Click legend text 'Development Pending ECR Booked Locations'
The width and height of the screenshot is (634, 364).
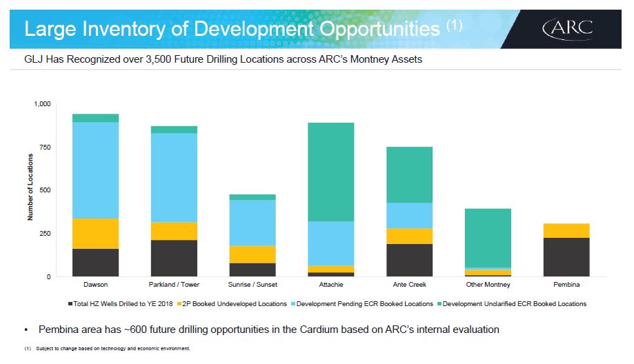pyautogui.click(x=365, y=304)
